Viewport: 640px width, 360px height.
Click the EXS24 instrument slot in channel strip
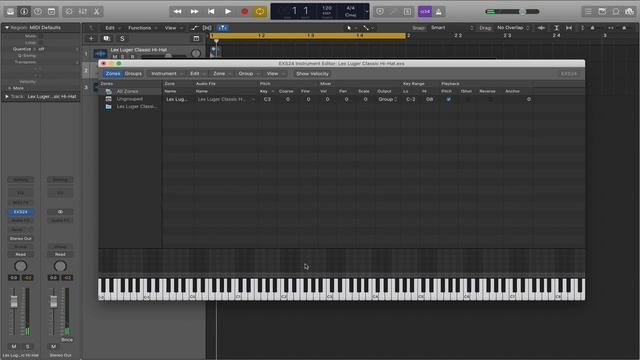point(20,212)
